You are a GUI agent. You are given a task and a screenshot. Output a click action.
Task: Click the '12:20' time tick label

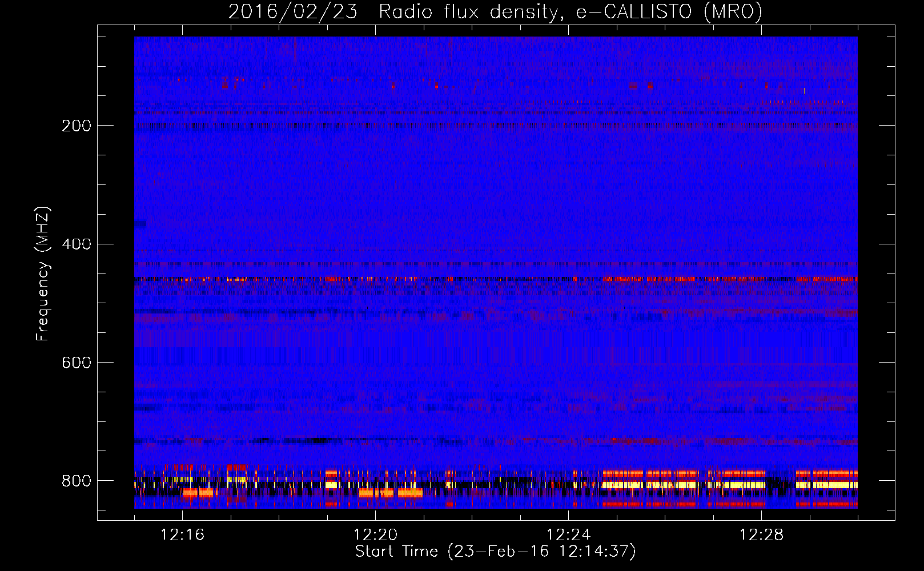(x=375, y=535)
